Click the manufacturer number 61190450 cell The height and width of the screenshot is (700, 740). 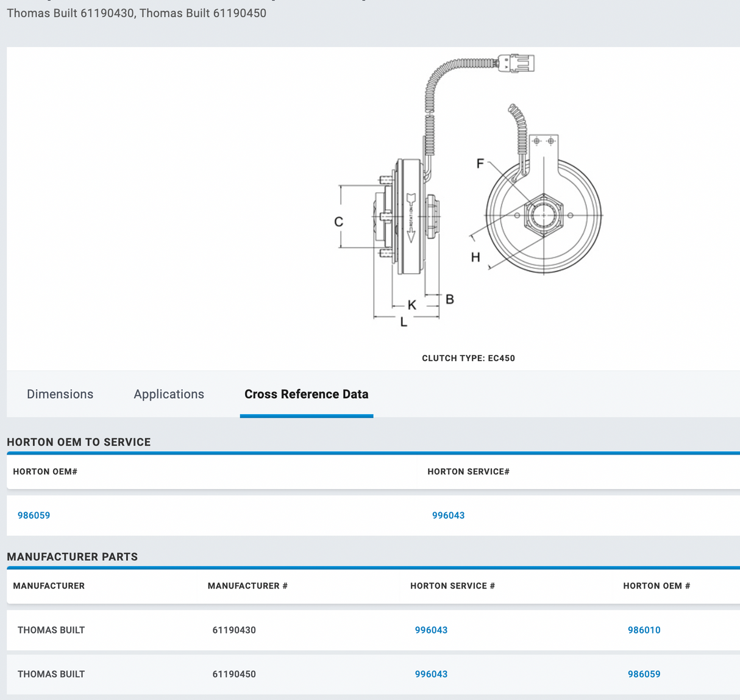(234, 674)
